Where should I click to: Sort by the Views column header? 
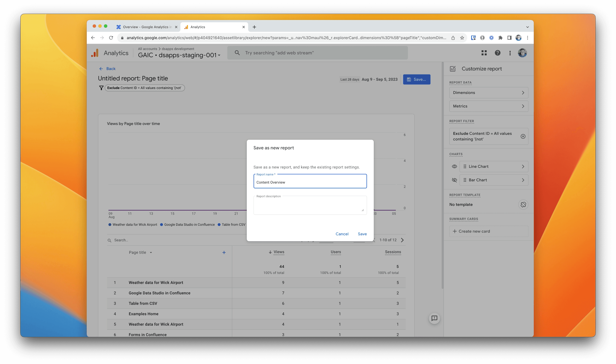tap(279, 252)
